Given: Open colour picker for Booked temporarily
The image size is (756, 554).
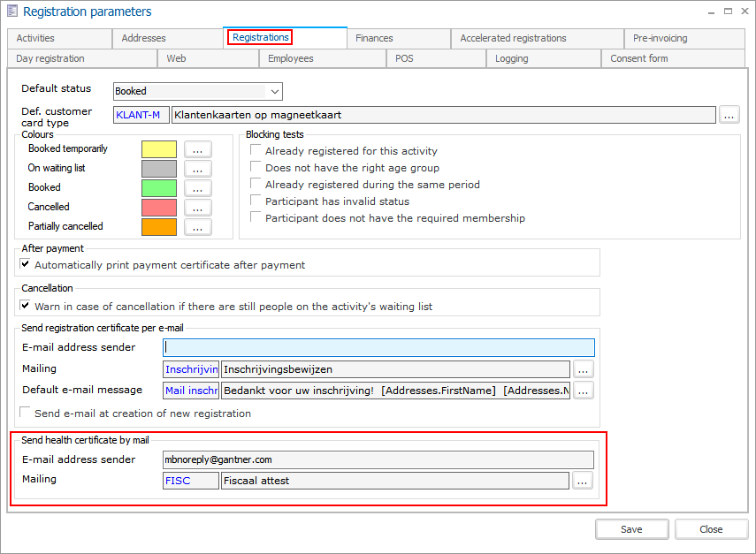Looking at the screenshot, I should click(x=198, y=149).
